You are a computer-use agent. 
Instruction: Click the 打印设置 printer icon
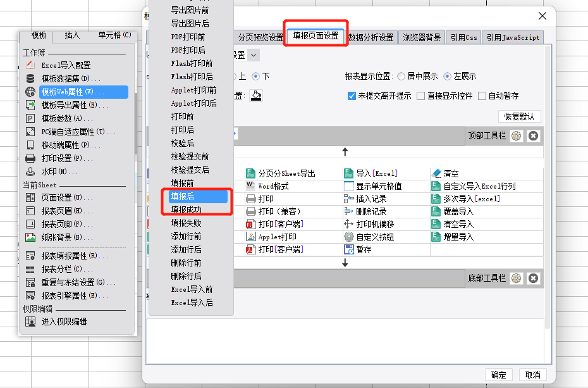coord(30,158)
